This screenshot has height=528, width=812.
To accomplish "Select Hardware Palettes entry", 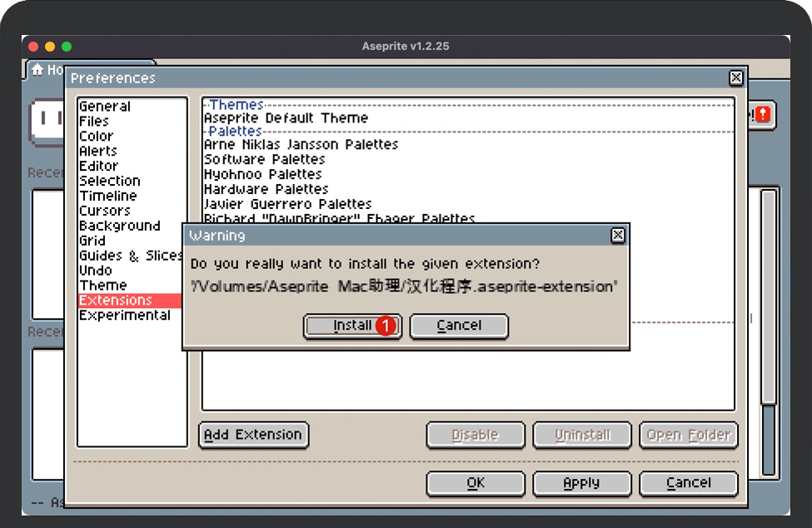I will (x=468, y=189).
